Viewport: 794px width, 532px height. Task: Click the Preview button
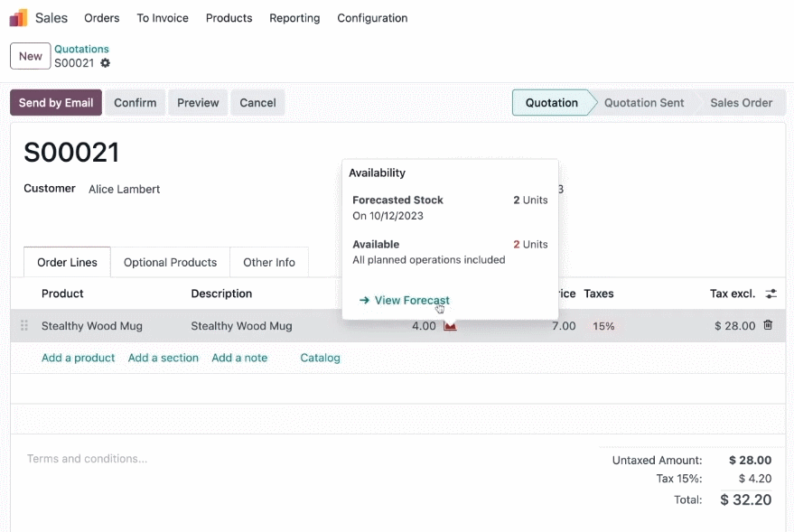[x=198, y=103]
